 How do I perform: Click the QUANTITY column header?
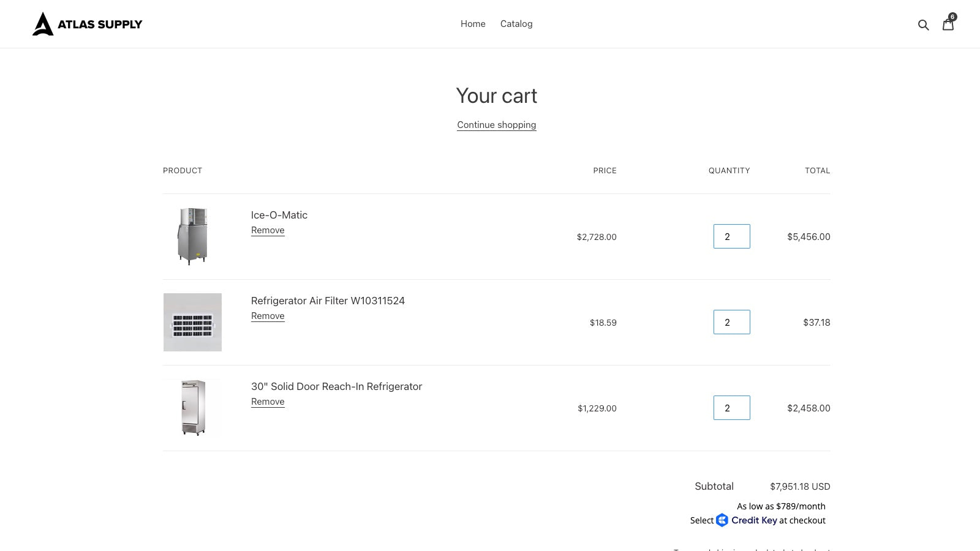click(729, 171)
